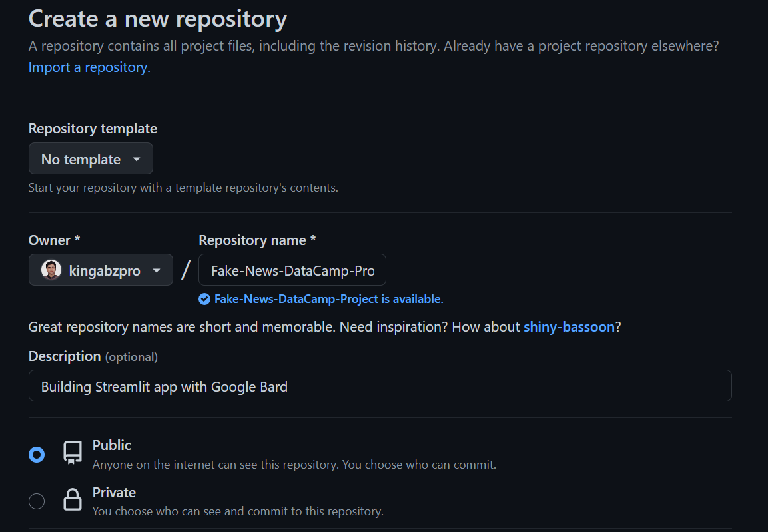
Task: Click the Private option label
Action: pyautogui.click(x=114, y=493)
